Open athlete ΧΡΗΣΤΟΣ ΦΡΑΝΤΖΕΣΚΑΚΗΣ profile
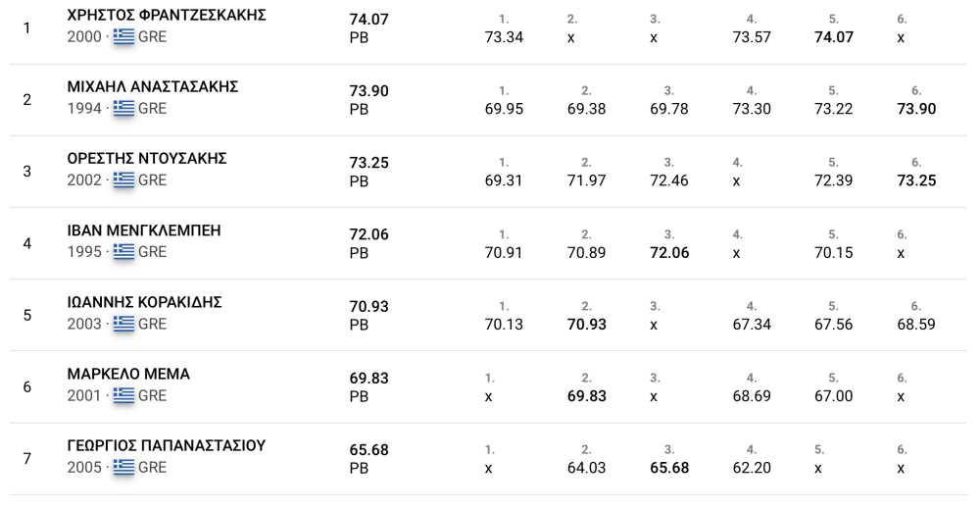The height and width of the screenshot is (510, 980). click(x=166, y=16)
